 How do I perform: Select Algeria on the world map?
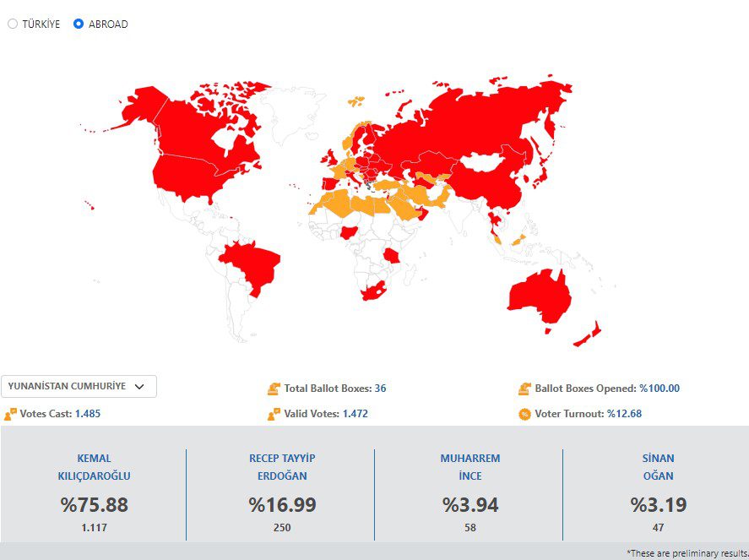tap(341, 201)
